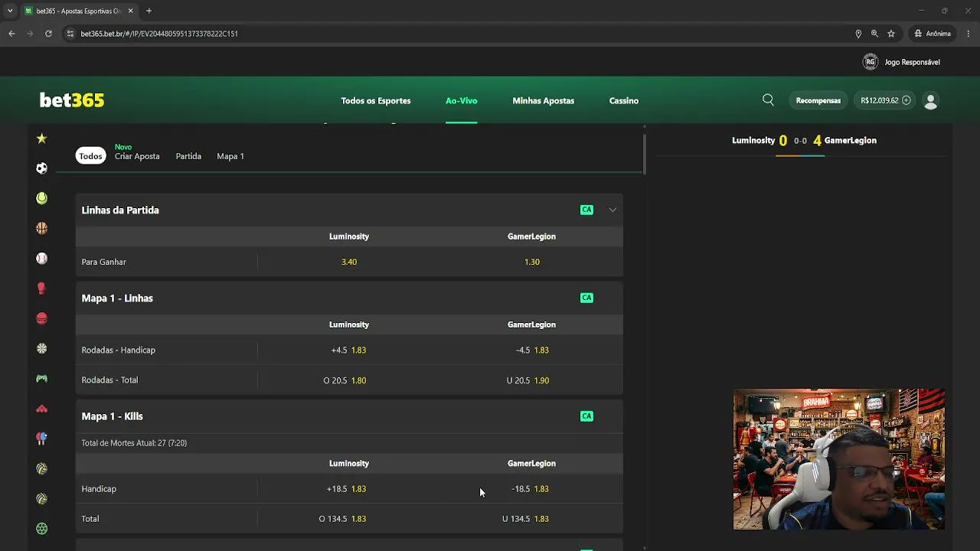Reload the page with the refresh icon
This screenshot has width=980, height=551.
pyautogui.click(x=48, y=34)
